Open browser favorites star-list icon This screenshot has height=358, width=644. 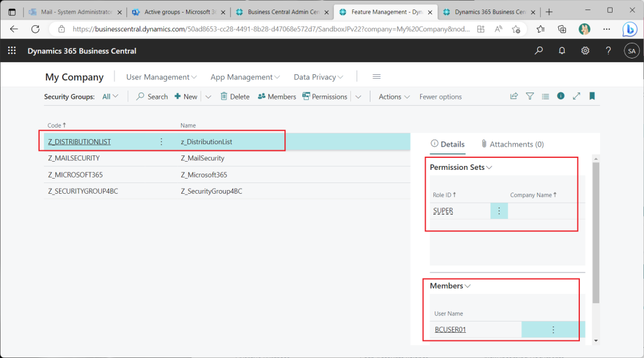pos(540,29)
